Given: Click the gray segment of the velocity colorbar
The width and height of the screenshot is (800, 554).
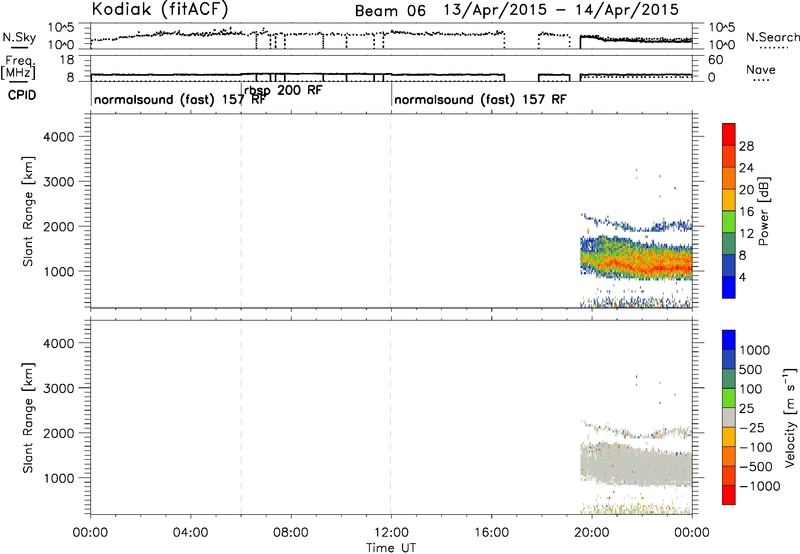Looking at the screenshot, I should 729,417.
